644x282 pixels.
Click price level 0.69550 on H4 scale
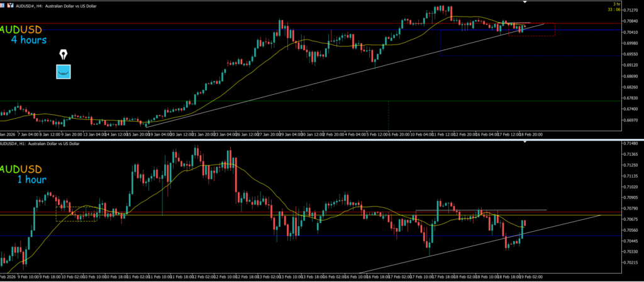click(x=629, y=54)
